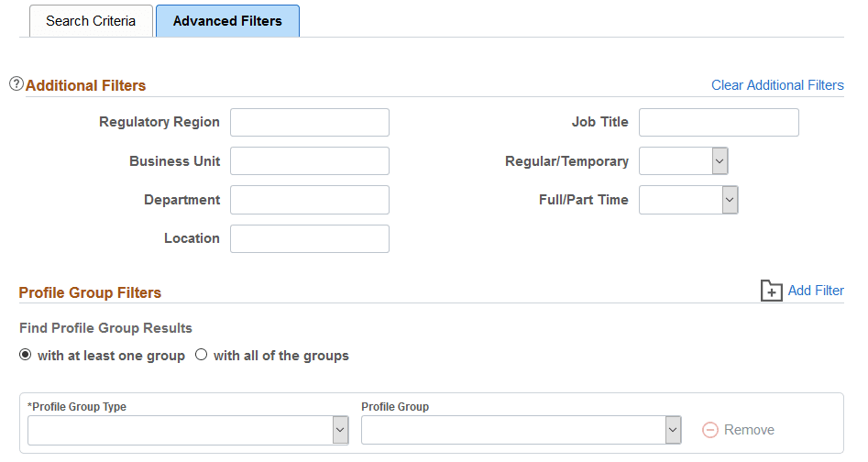Click the Clear Additional Filters link
This screenshot has height=462, width=868.
click(777, 85)
